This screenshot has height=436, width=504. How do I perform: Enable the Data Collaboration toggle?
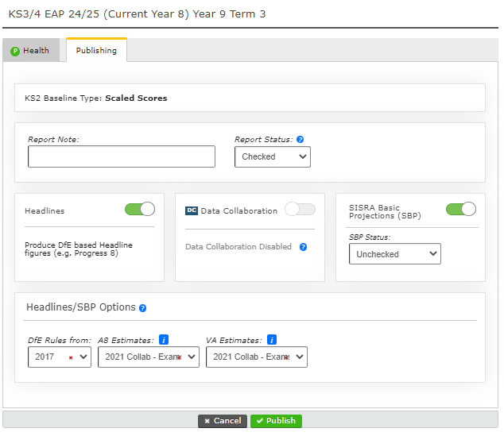300,210
